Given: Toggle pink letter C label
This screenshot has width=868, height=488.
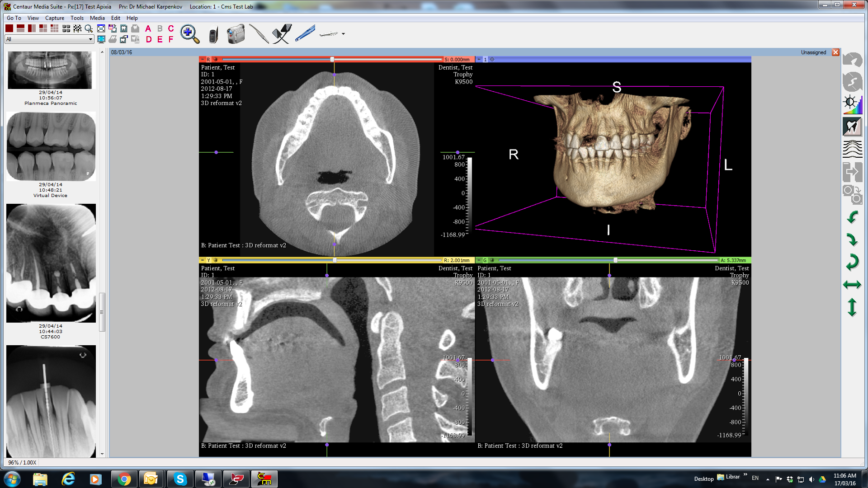Looking at the screenshot, I should (171, 28).
